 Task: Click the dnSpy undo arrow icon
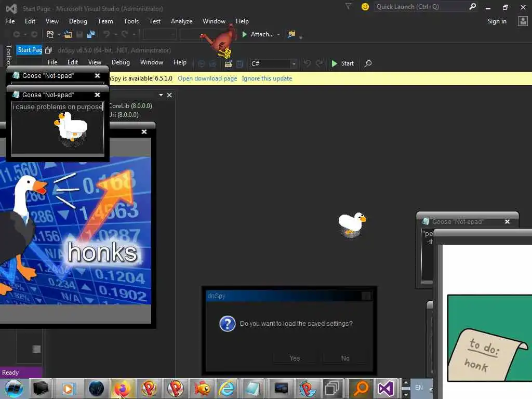point(307,63)
